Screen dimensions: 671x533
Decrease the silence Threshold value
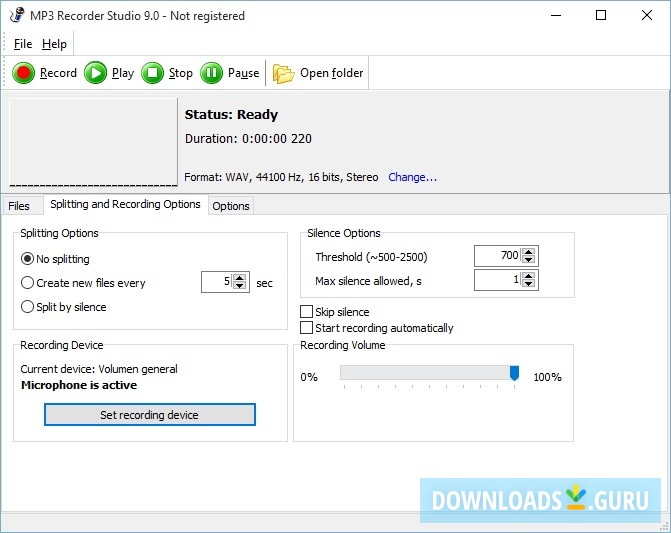[528, 260]
